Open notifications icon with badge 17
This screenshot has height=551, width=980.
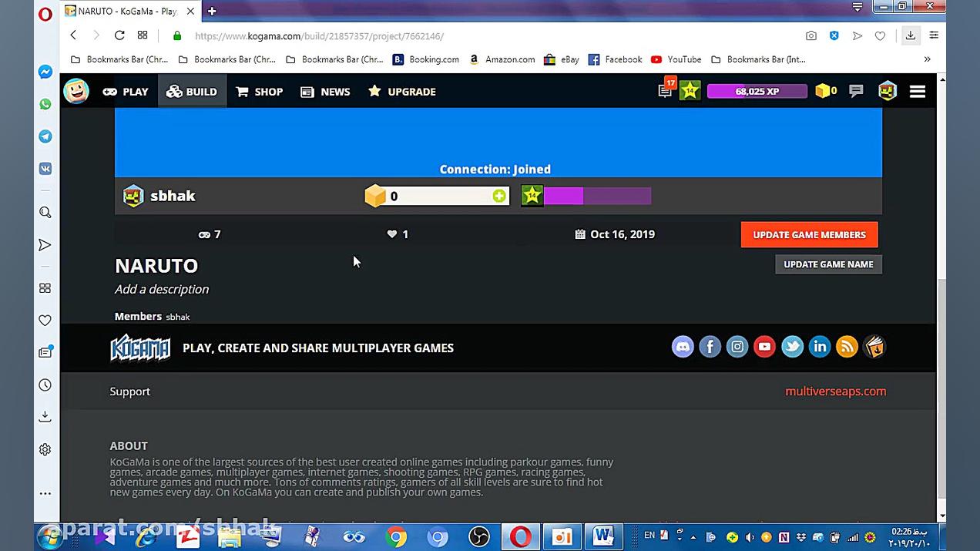666,89
